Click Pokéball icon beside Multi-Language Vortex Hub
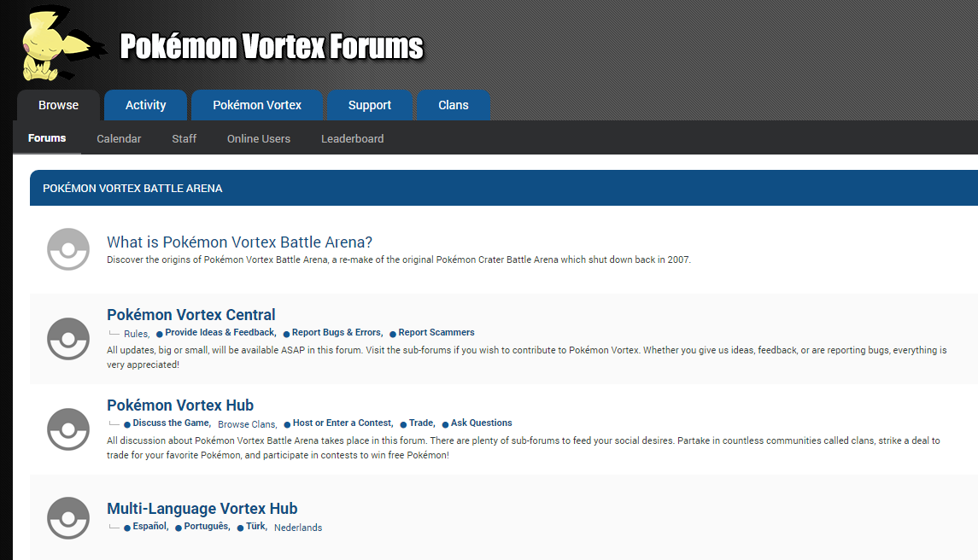The width and height of the screenshot is (978, 560). coord(68,518)
